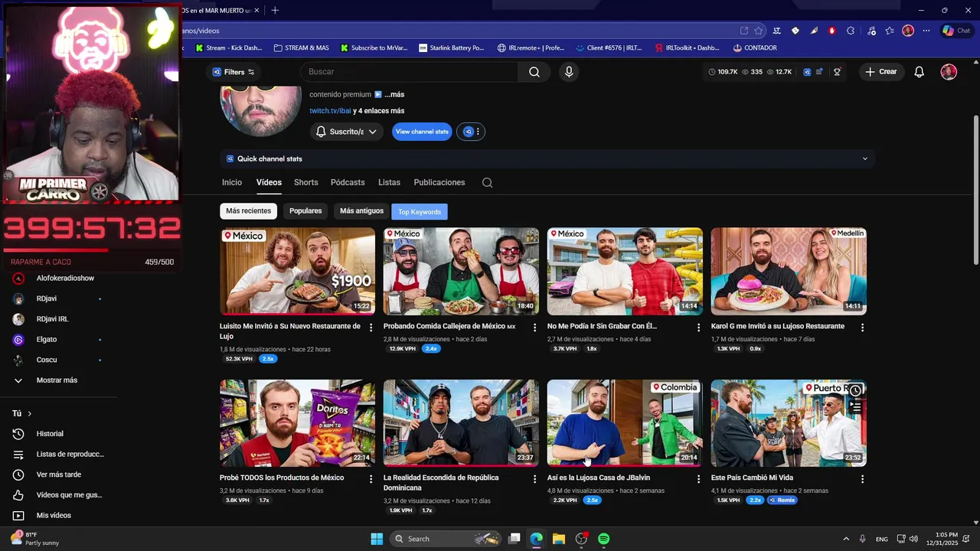Open the Crear create menu
This screenshot has width=980, height=551.
(880, 72)
